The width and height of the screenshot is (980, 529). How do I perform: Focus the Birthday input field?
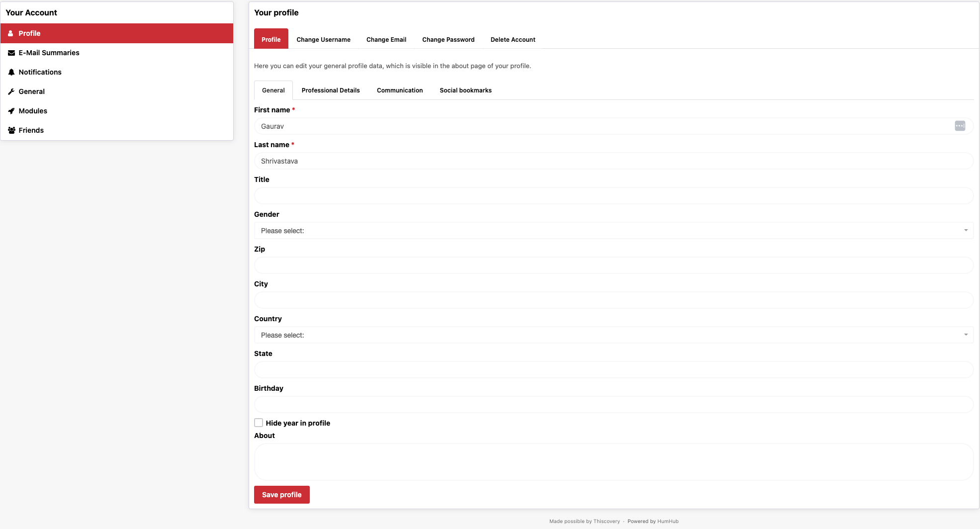point(613,405)
